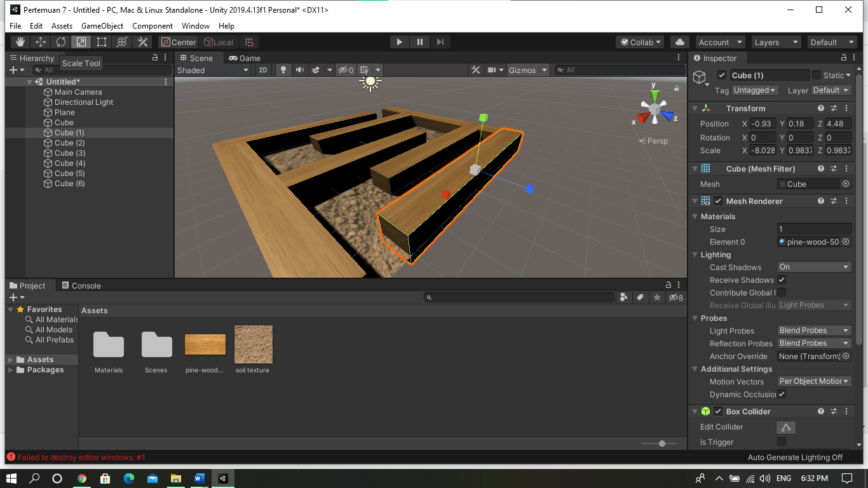Change Cast Shadows from the On dropdown
The image size is (868, 488).
pyautogui.click(x=814, y=267)
